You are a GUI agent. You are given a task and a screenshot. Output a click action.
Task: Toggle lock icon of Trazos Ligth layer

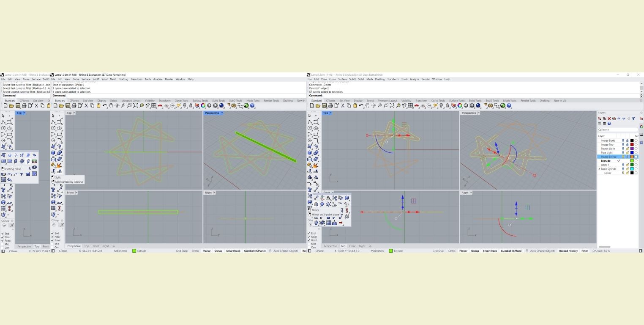click(627, 149)
